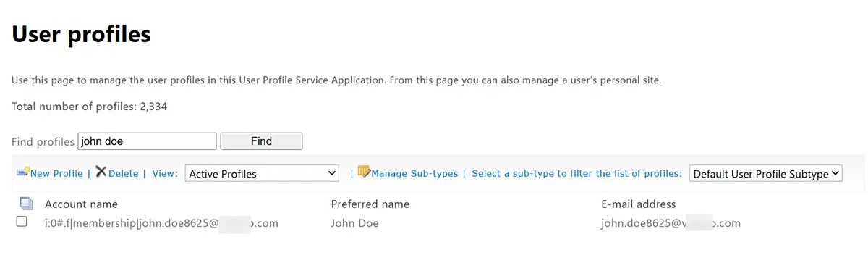Click the Total number of profiles text

[x=90, y=107]
